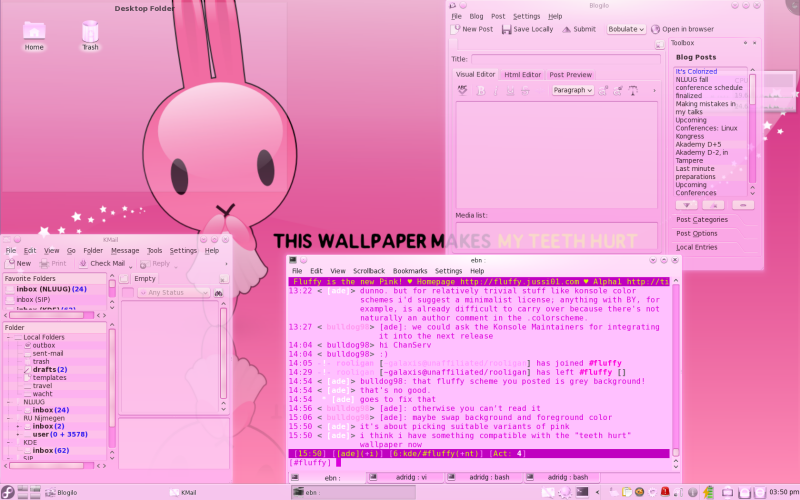Open the Bobulate blog dropdown
Image resolution: width=800 pixels, height=500 pixels.
pyautogui.click(x=626, y=30)
